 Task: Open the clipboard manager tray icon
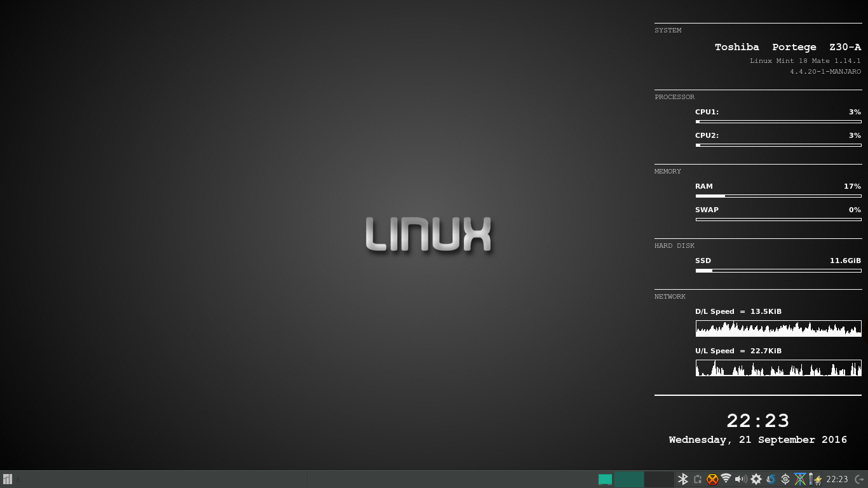pos(698,479)
